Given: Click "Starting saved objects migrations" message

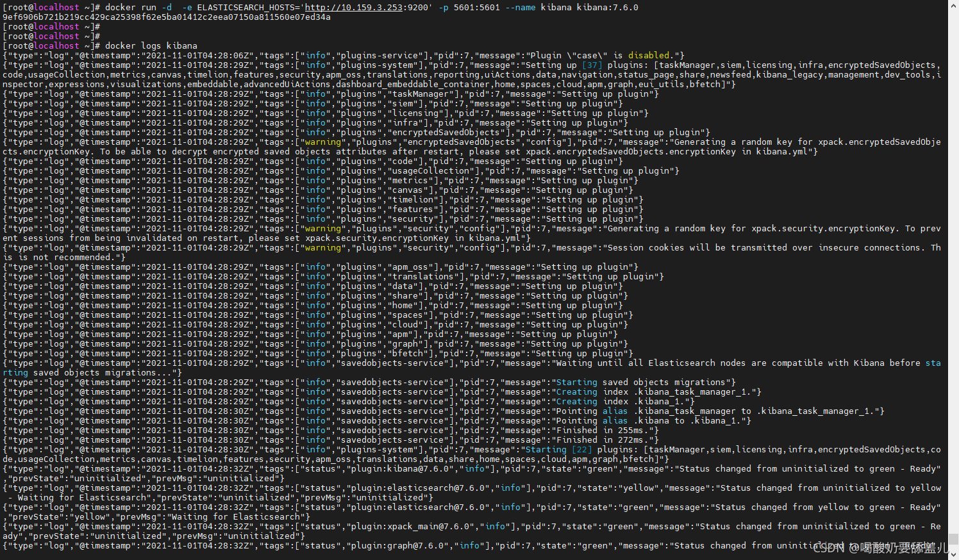Looking at the screenshot, I should [642, 383].
